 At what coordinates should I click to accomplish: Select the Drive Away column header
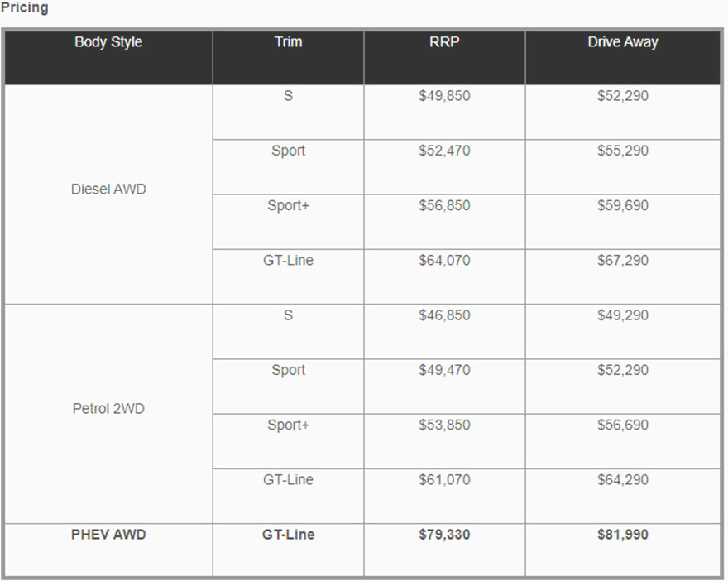[x=623, y=42]
